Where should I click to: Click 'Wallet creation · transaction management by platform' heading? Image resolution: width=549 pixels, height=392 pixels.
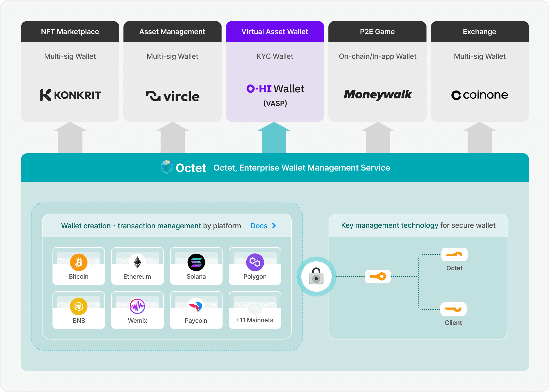tap(151, 226)
